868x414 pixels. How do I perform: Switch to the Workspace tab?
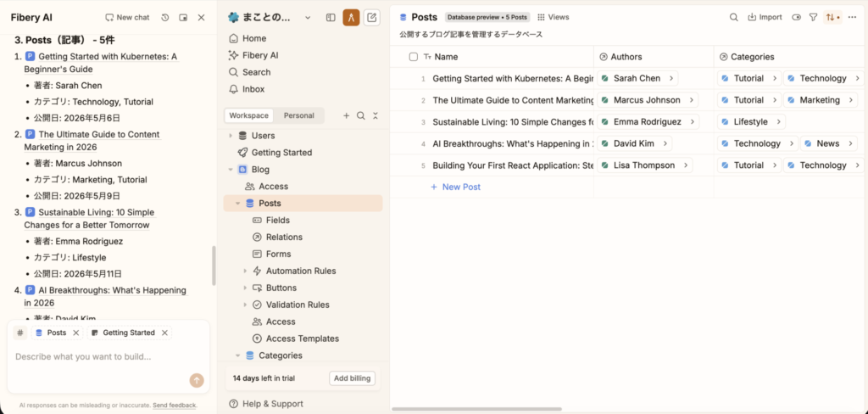click(249, 115)
